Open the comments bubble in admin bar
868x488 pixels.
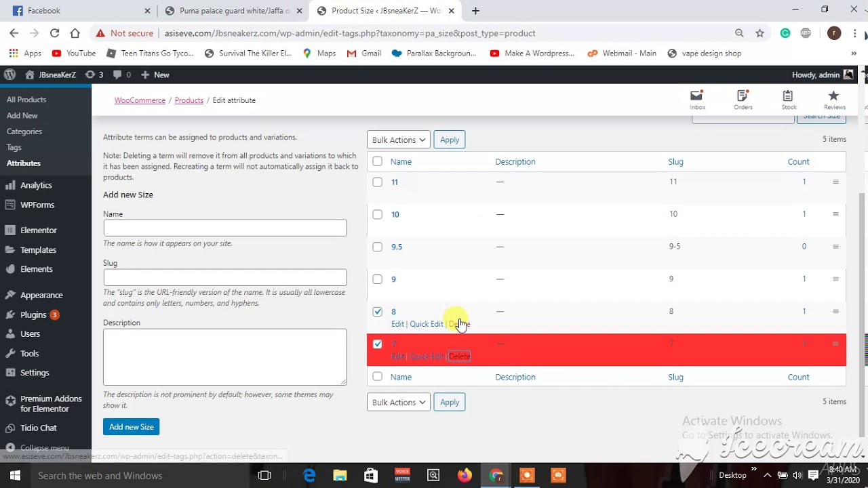click(122, 75)
